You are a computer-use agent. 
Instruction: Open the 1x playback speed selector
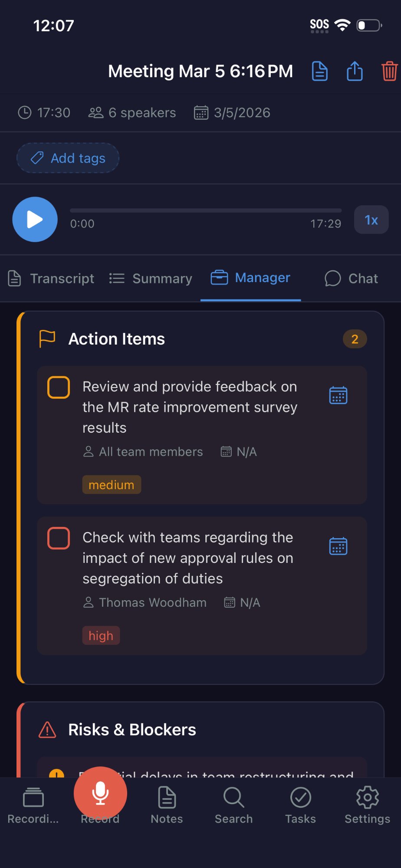pos(371,220)
